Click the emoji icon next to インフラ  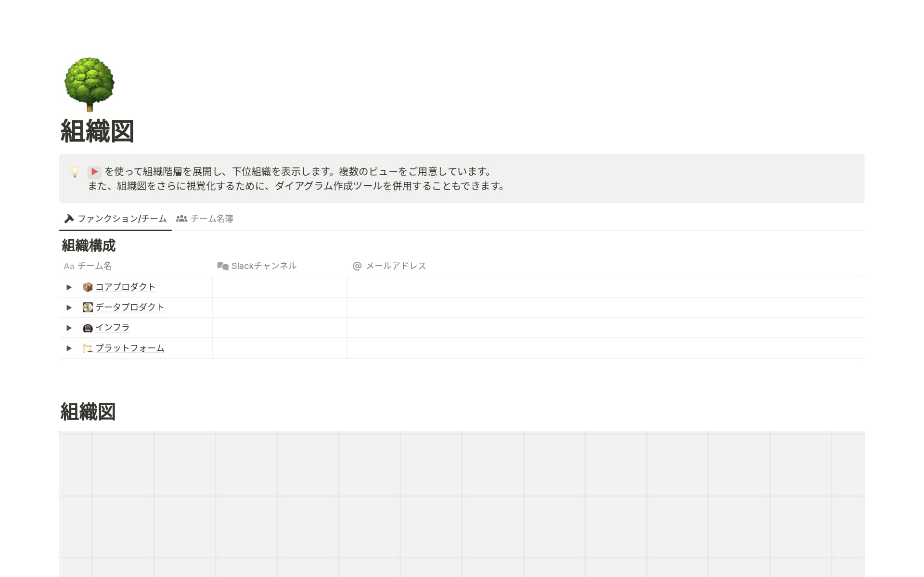pyautogui.click(x=87, y=327)
